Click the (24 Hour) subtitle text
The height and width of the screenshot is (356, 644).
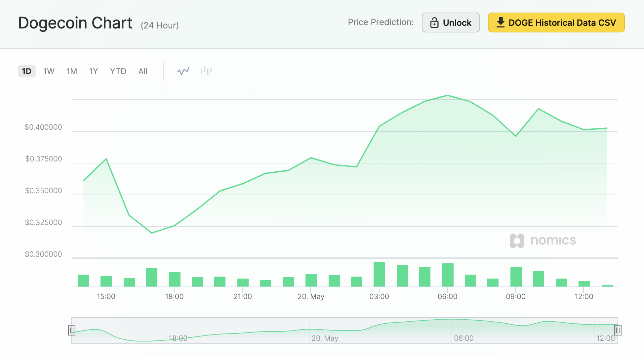pyautogui.click(x=160, y=25)
